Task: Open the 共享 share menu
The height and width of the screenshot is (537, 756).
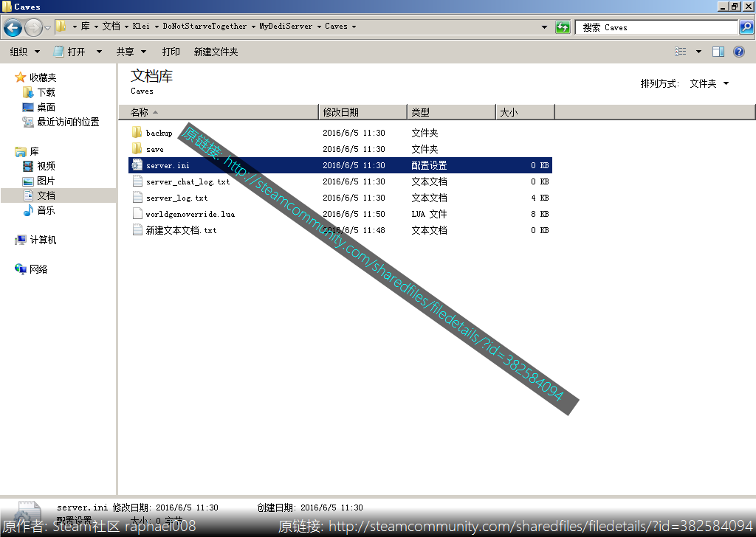Action: click(x=131, y=52)
